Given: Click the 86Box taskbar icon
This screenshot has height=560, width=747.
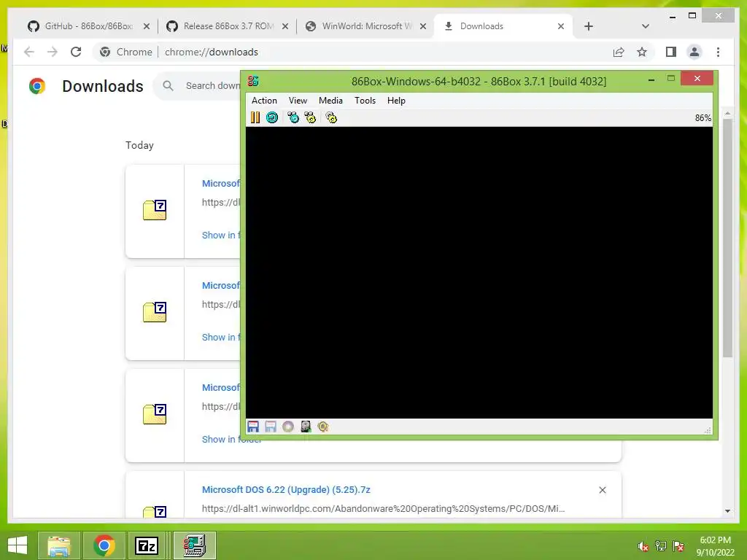Looking at the screenshot, I should point(194,545).
